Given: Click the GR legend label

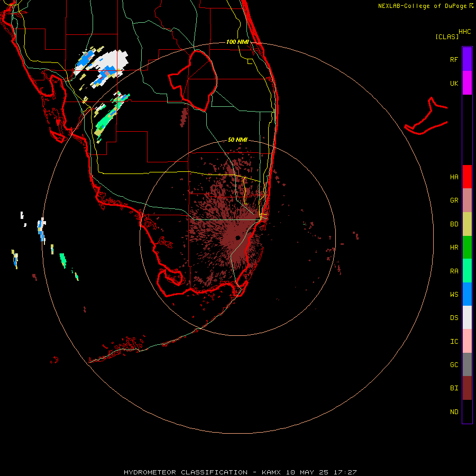Looking at the screenshot, I should [x=454, y=200].
